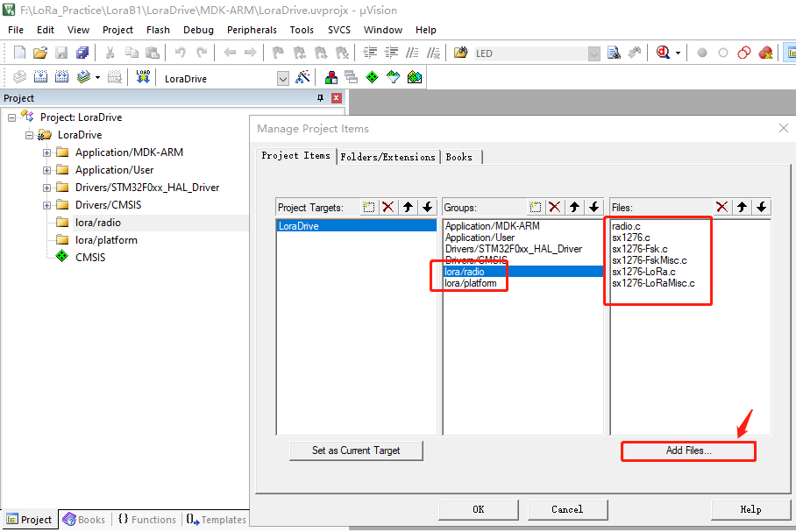Screen dimensions: 796x532
Task: Click the Translate current file icon
Action: point(19,77)
